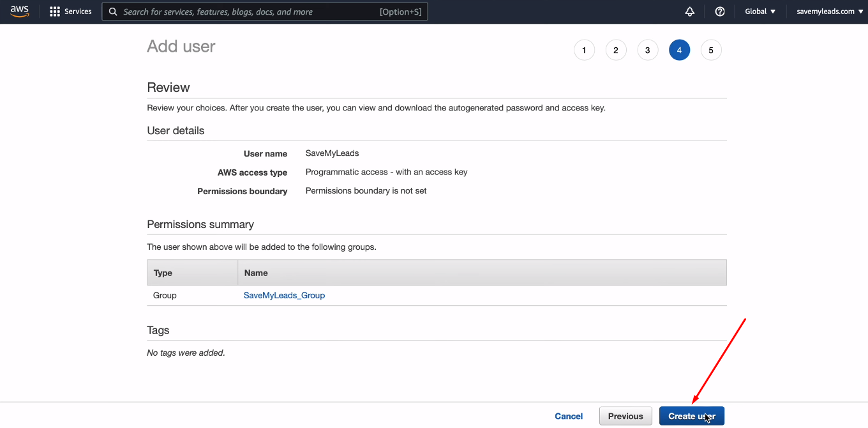The height and width of the screenshot is (428, 868).
Task: Go back with the Previous button
Action: point(625,416)
